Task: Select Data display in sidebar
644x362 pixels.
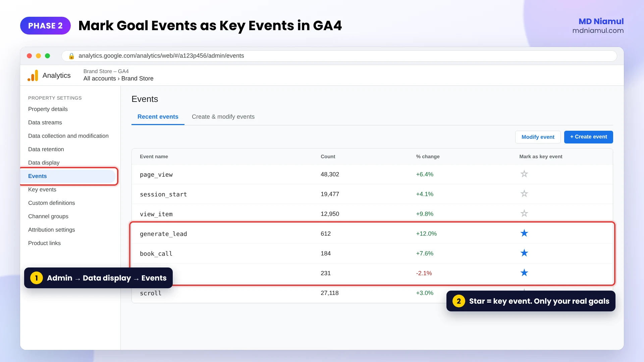Action: [x=44, y=163]
